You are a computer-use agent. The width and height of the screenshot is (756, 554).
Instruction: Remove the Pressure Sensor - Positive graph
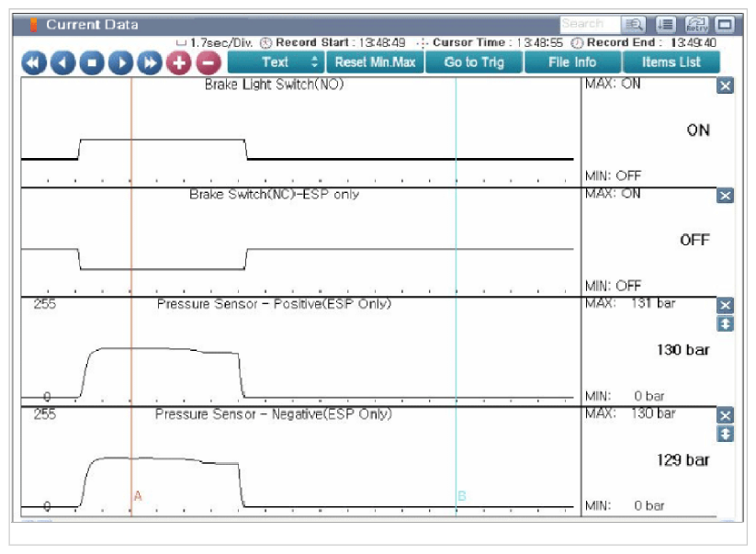(725, 305)
